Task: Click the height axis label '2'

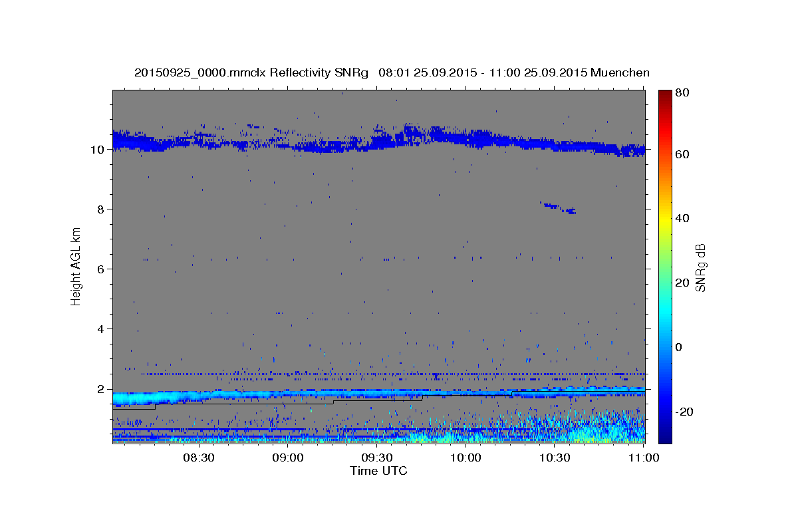Action: 100,388
